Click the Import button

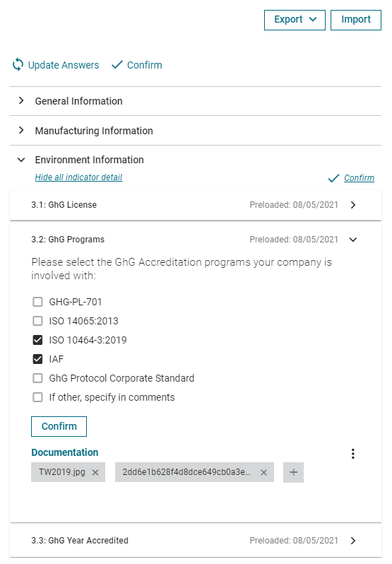356,20
